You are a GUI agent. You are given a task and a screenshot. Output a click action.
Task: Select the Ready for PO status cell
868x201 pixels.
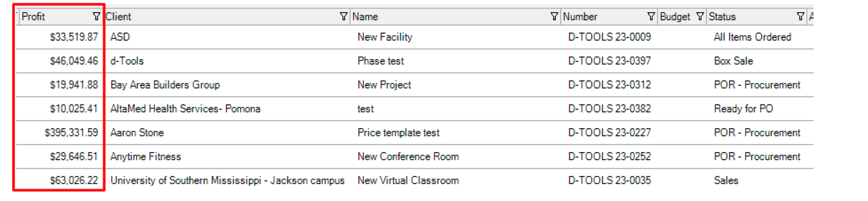[x=743, y=109]
